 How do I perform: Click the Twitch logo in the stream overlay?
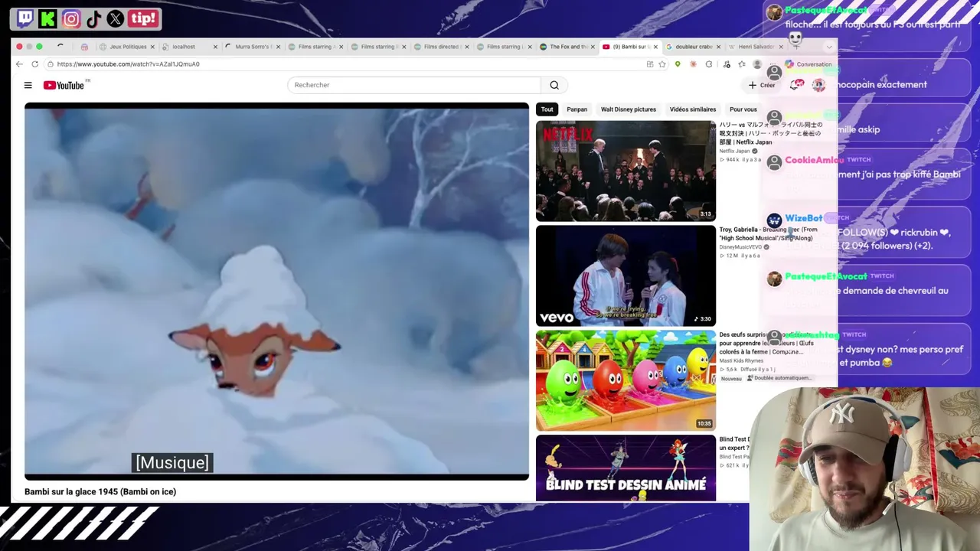tap(24, 18)
